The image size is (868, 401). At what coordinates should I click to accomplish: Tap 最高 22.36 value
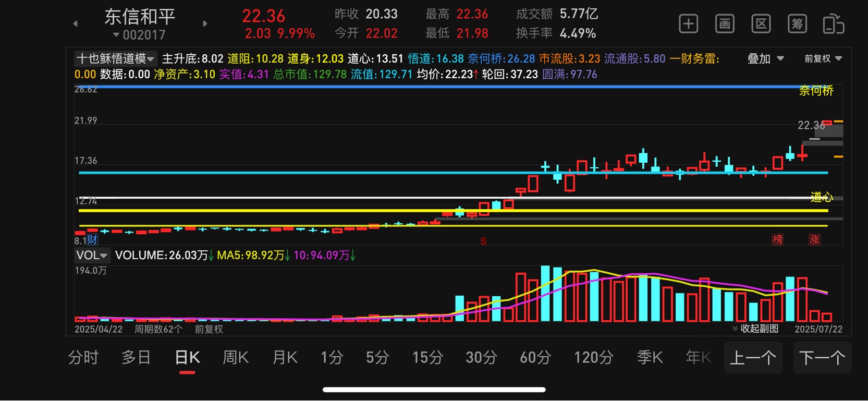point(472,14)
